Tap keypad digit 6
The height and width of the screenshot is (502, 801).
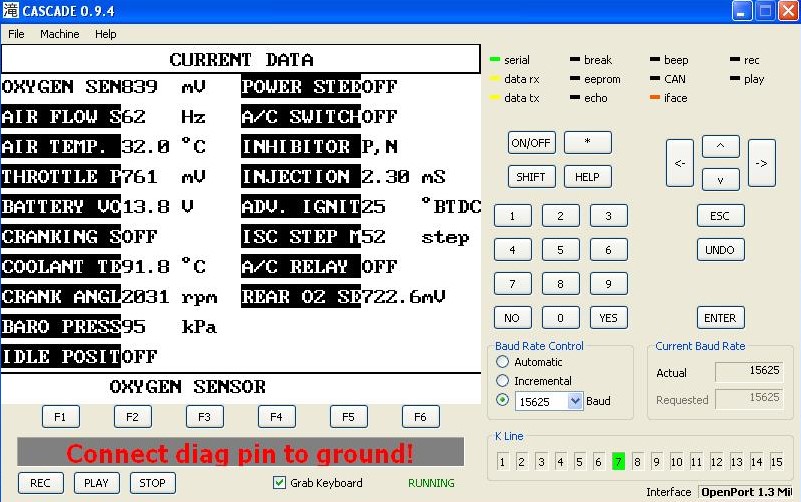pyautogui.click(x=608, y=250)
